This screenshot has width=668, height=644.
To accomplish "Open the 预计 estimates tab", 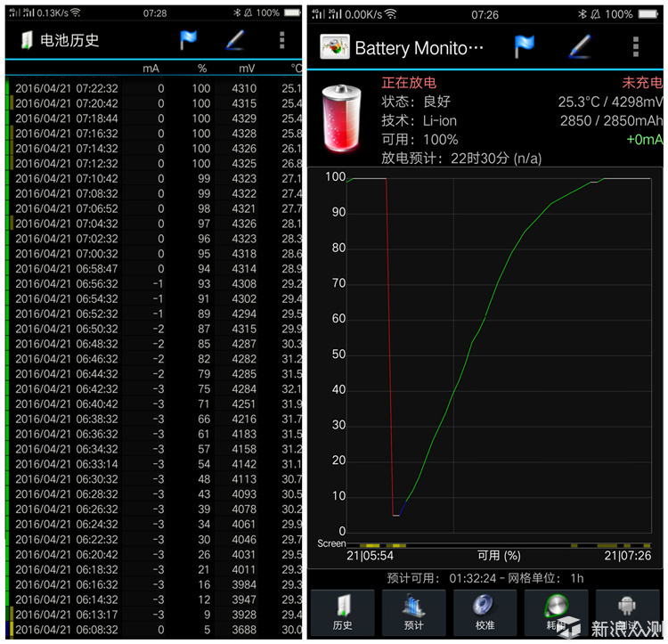I will [414, 612].
